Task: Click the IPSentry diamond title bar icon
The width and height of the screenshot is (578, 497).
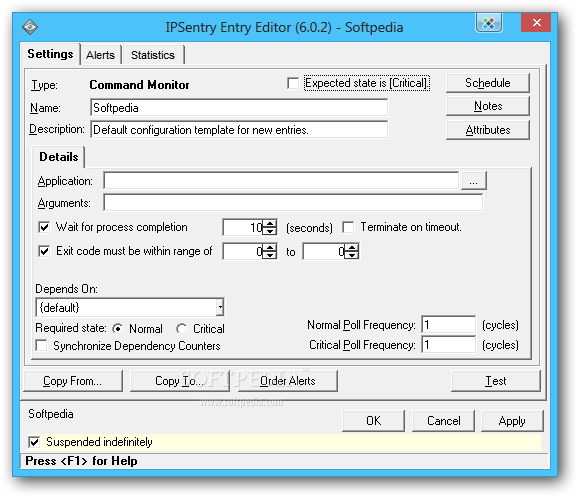Action: pyautogui.click(x=29, y=27)
